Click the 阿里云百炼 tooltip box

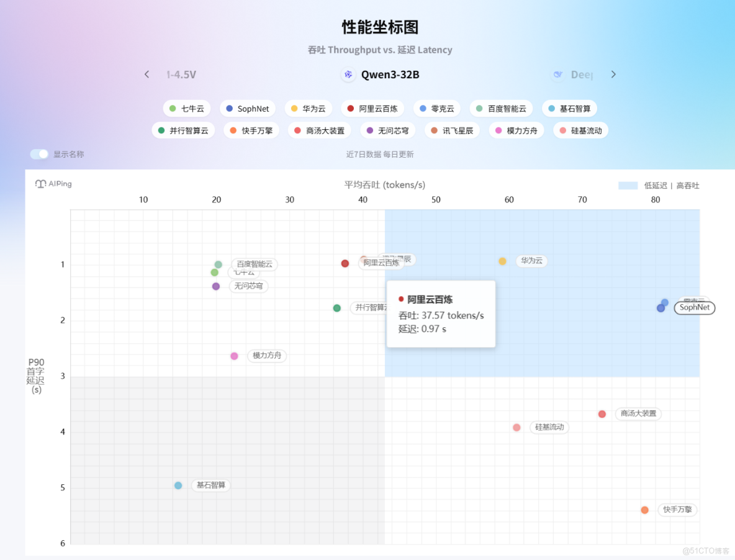[x=441, y=314]
